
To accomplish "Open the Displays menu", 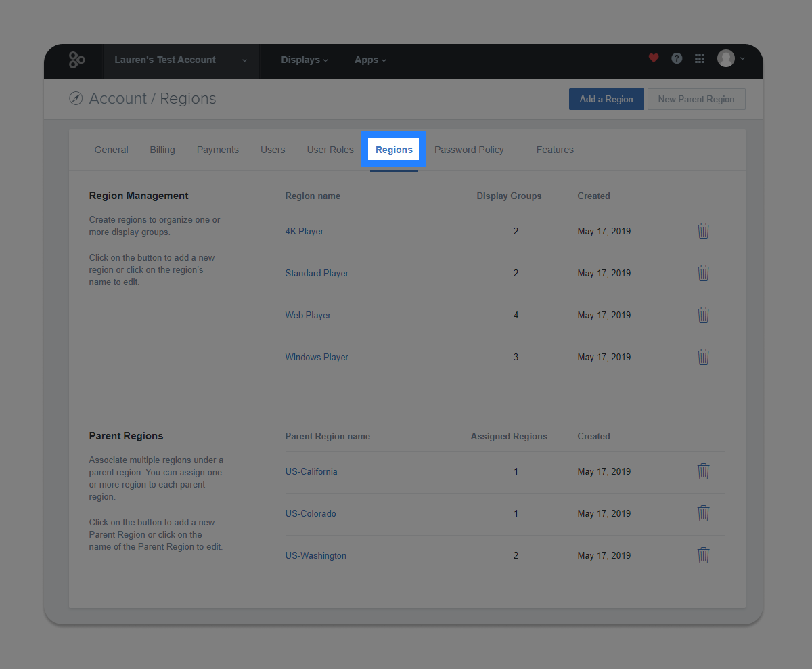I will (x=304, y=60).
